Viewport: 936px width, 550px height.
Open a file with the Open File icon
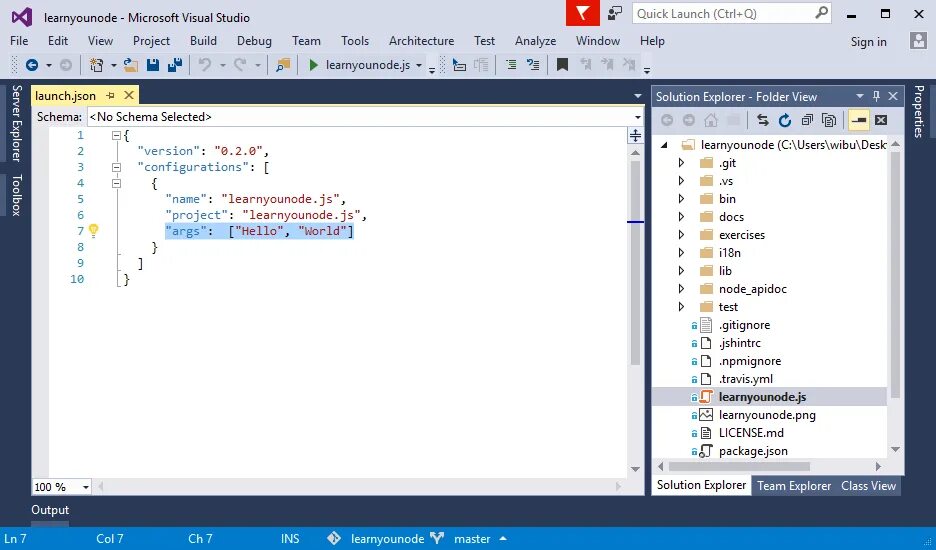(131, 65)
